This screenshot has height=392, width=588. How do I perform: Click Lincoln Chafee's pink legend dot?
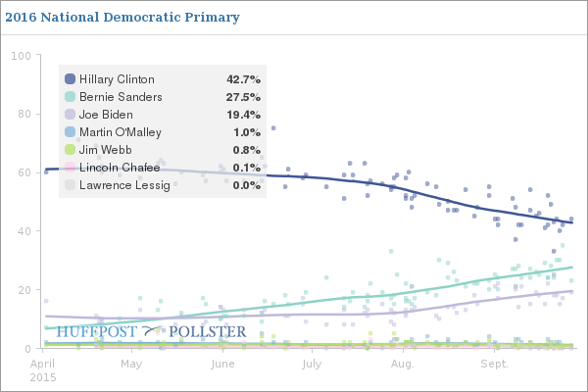click(x=70, y=167)
